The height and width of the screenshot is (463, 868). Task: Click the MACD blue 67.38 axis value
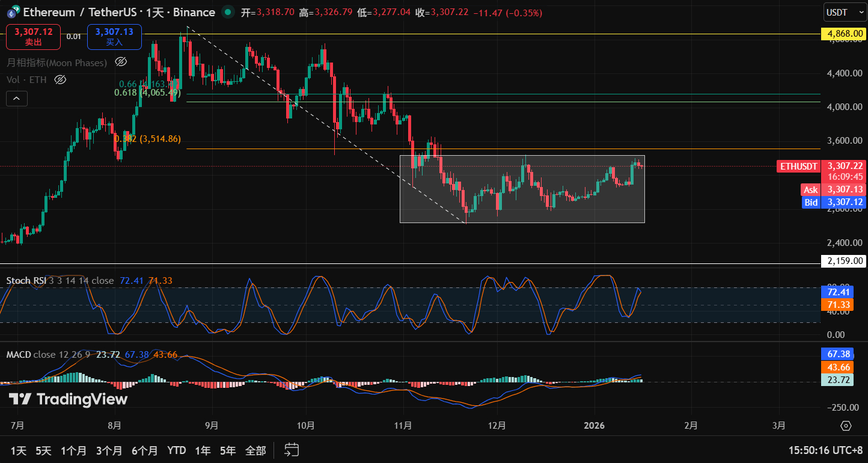coord(836,354)
